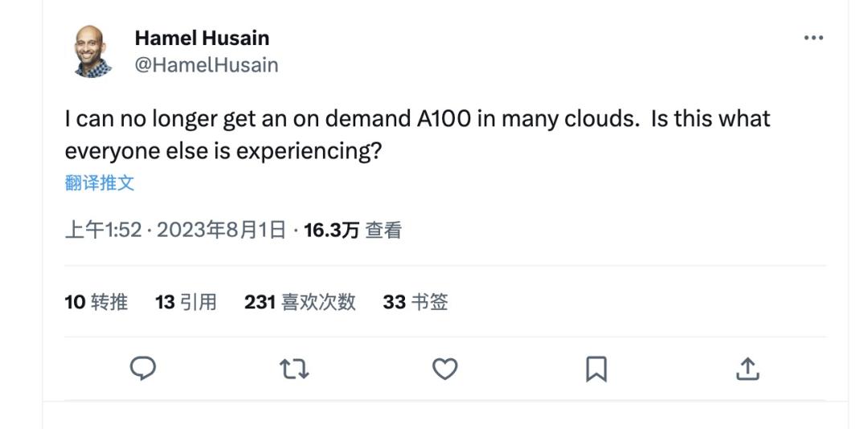Image resolution: width=868 pixels, height=429 pixels.
Task: Bookmark the tweet using the bookmark icon
Action: tap(596, 369)
